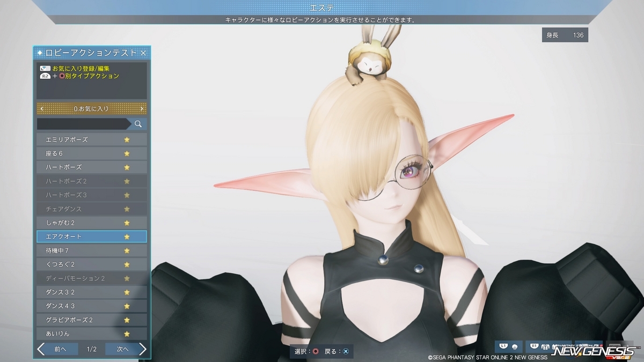Screen dimensions: 644x362
Task: Go to previous category from 0.お気に入り
Action: [x=42, y=109]
